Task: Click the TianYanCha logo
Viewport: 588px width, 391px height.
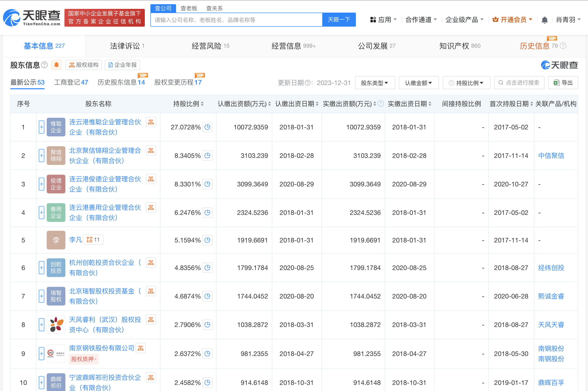Action: pos(32,18)
